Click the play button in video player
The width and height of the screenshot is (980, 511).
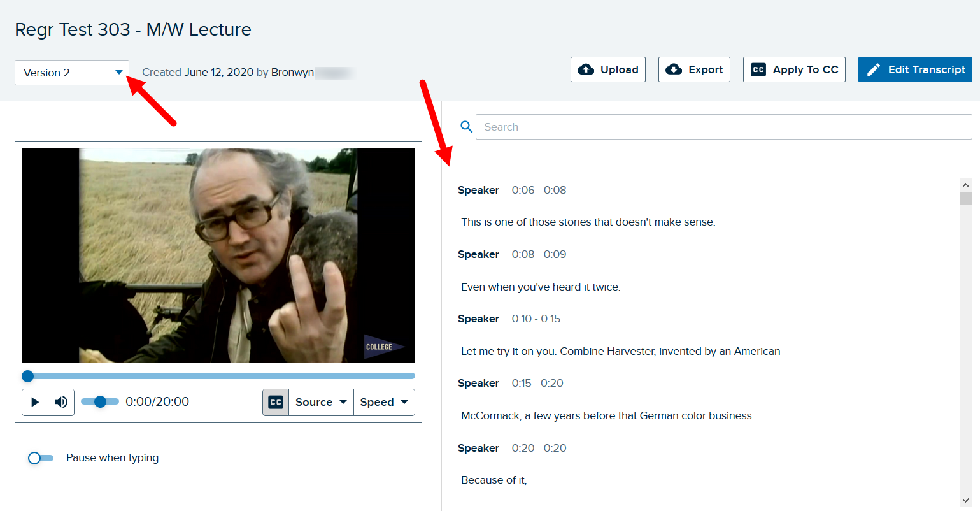coord(35,402)
